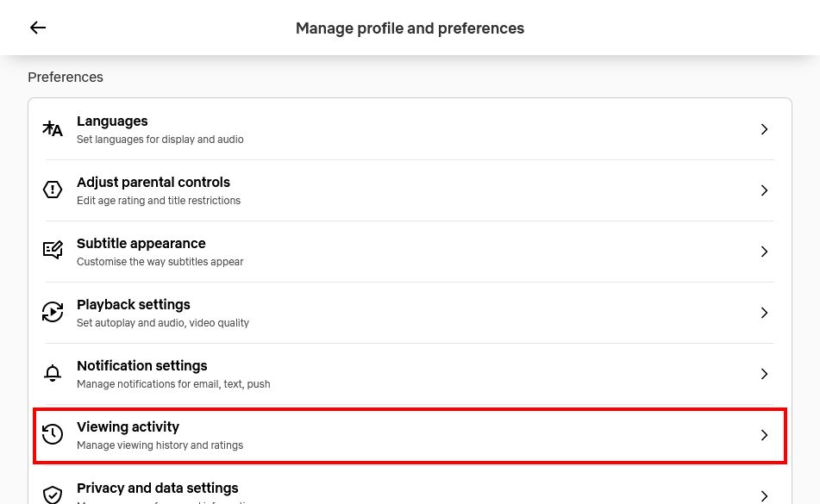Click 'Set languages for display and audio' text
This screenshot has height=504, width=820.
tap(160, 140)
